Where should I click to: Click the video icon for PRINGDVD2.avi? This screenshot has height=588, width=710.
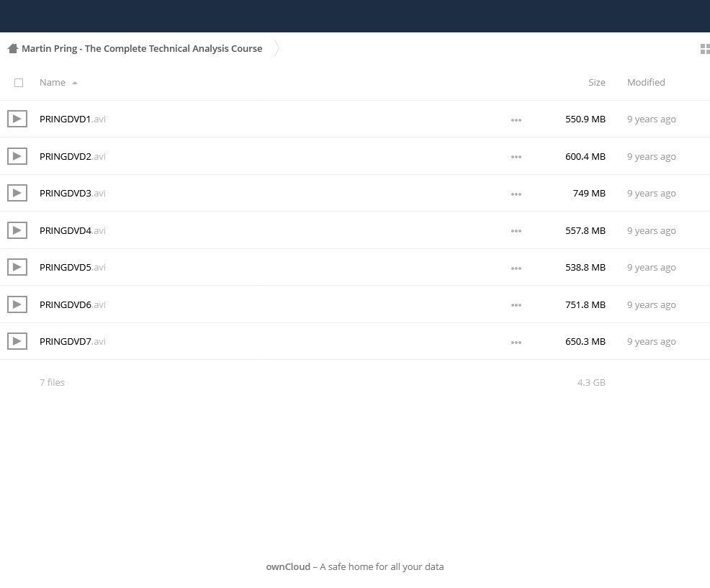pos(17,156)
